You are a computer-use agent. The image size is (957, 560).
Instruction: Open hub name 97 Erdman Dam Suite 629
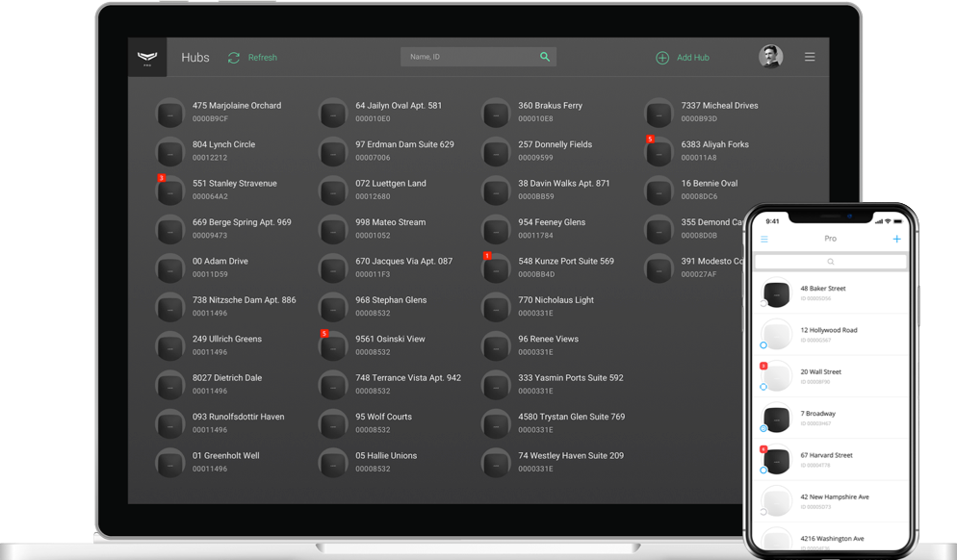tap(404, 144)
